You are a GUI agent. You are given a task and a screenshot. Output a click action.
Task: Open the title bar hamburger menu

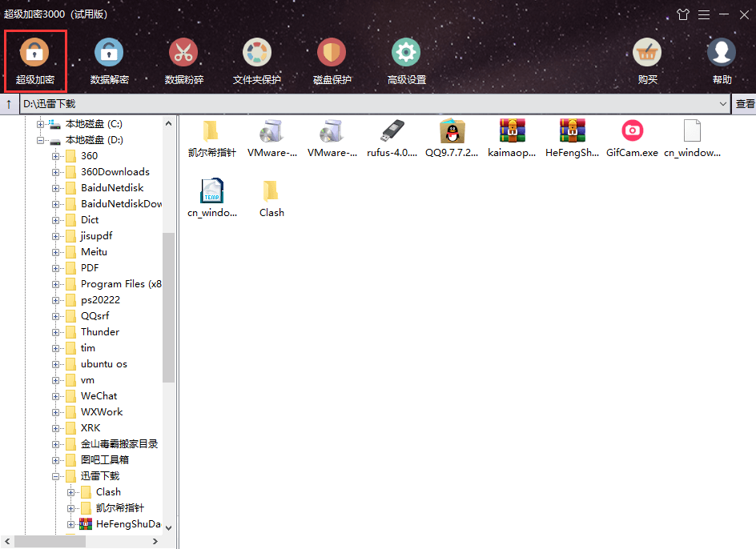704,14
